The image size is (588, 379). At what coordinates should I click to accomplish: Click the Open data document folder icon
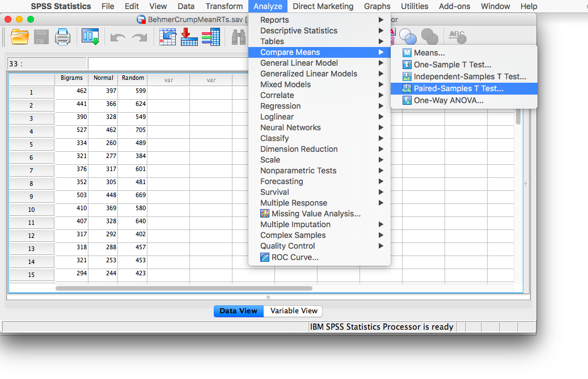point(19,37)
